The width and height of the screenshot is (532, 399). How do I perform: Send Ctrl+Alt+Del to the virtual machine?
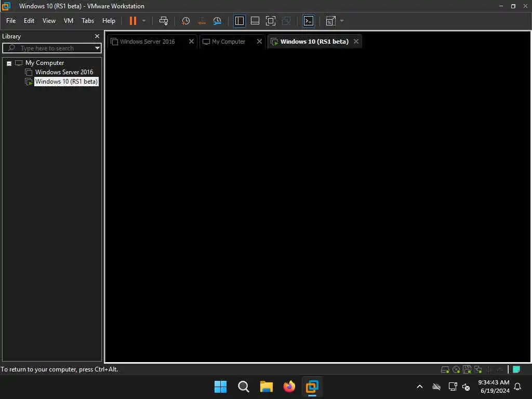[164, 21]
